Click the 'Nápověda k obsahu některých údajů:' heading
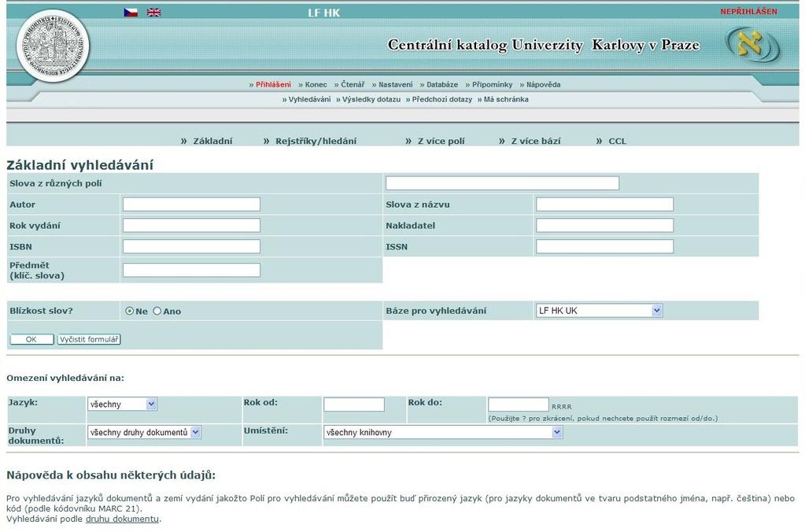Screen dimensions: 805x532 [x=111, y=475]
